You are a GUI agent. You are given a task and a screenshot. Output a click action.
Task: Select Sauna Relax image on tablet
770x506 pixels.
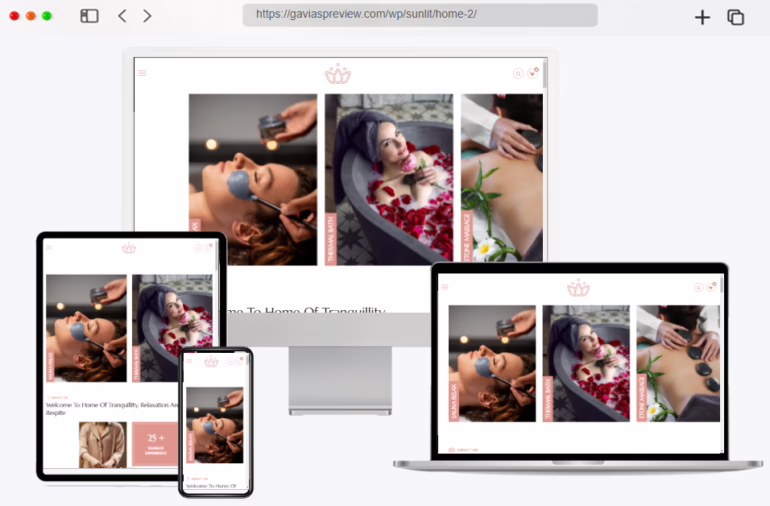point(86,328)
